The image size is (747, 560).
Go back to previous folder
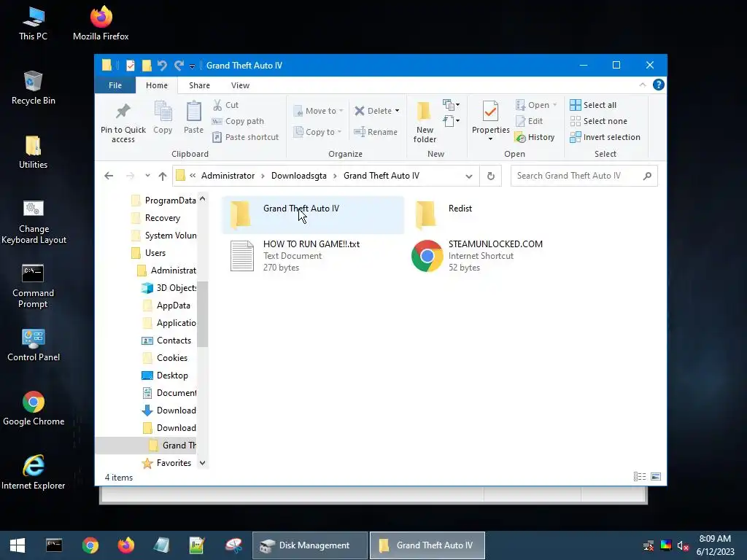109,176
